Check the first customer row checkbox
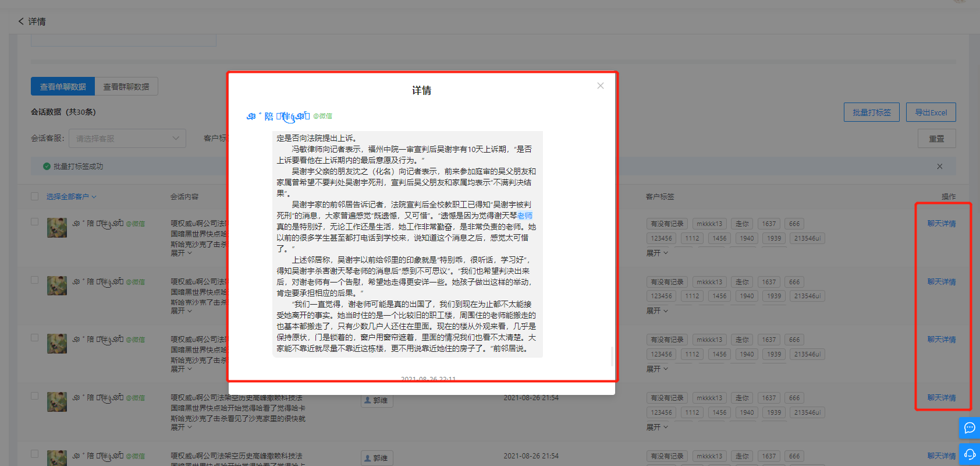Screen dimensions: 980x466 (35, 222)
